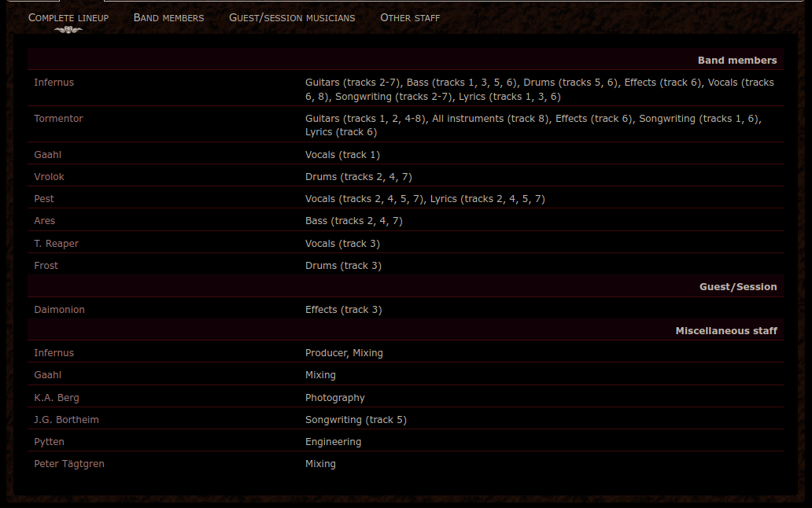Open Tormentor's profile link
The image size is (812, 508).
coord(58,119)
